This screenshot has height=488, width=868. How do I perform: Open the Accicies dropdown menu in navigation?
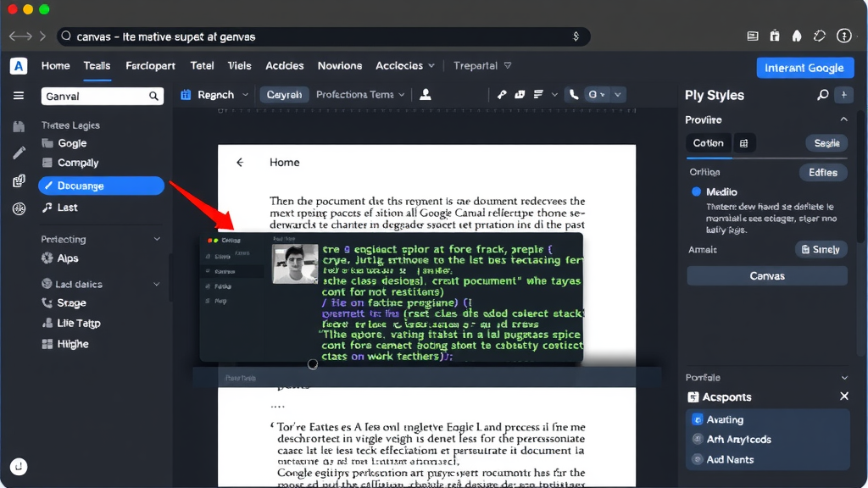click(x=405, y=65)
